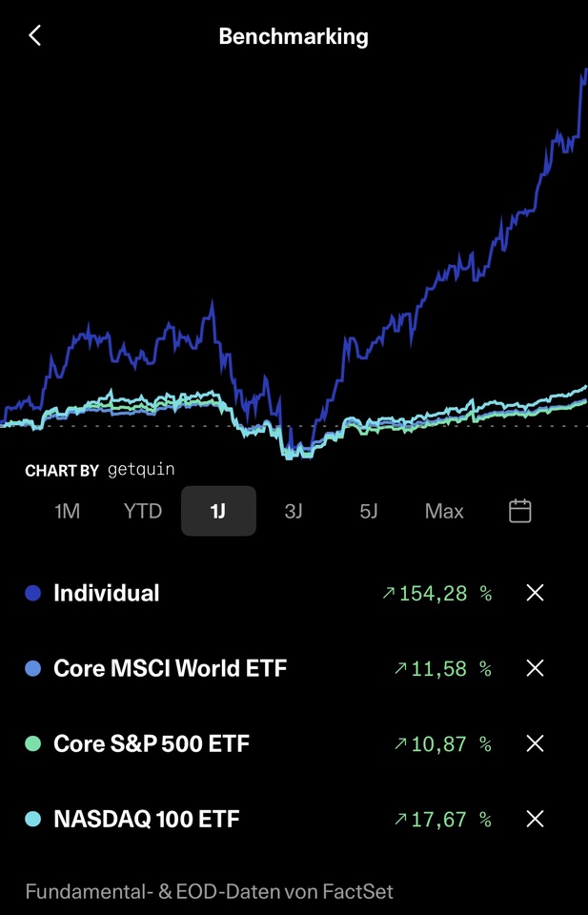Click the Core S&P 500 green color dot
Screen dimensions: 588x915
coord(33,743)
